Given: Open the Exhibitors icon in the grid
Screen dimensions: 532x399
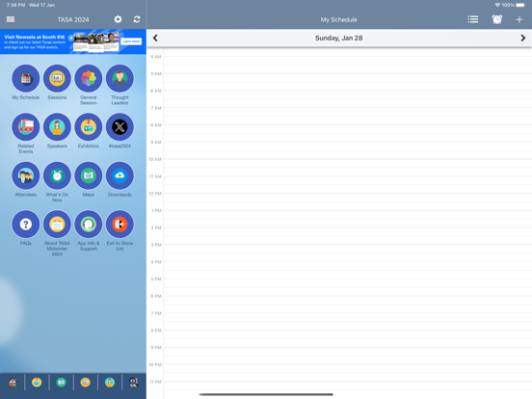Looking at the screenshot, I should [x=89, y=127].
